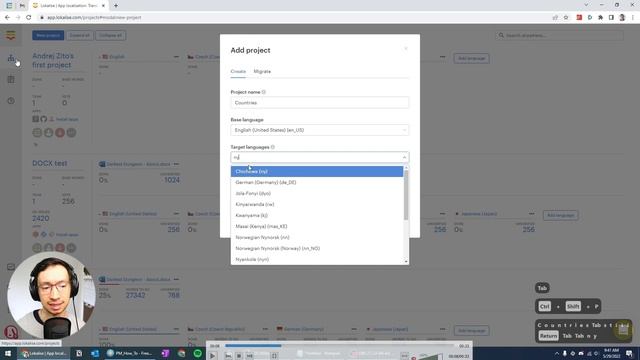The image size is (640, 360).
Task: Open Outlook from the taskbar
Action: click(95, 353)
